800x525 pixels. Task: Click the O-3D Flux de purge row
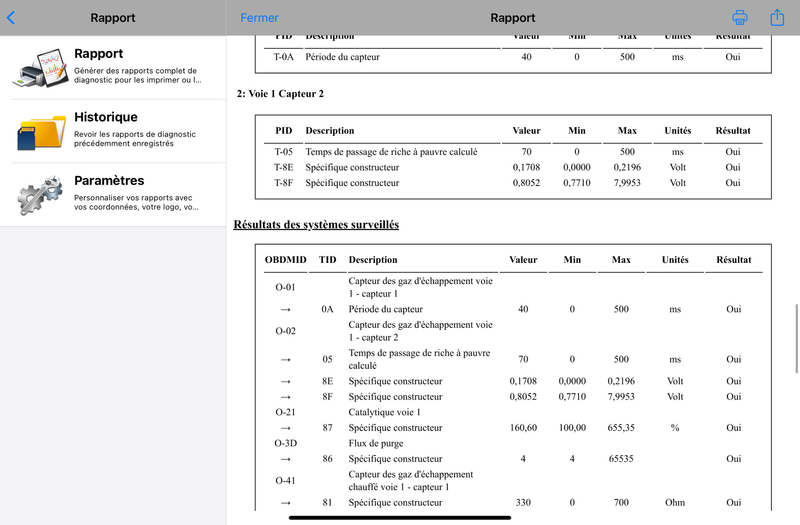click(x=513, y=443)
